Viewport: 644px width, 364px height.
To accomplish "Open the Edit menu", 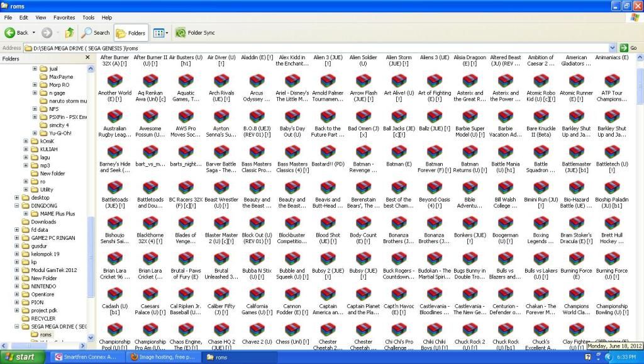I will [24, 18].
